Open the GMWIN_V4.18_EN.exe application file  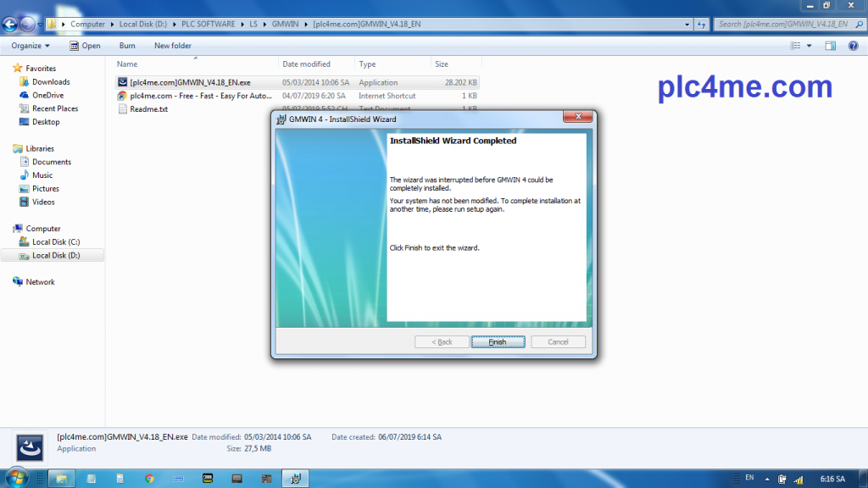coord(190,82)
